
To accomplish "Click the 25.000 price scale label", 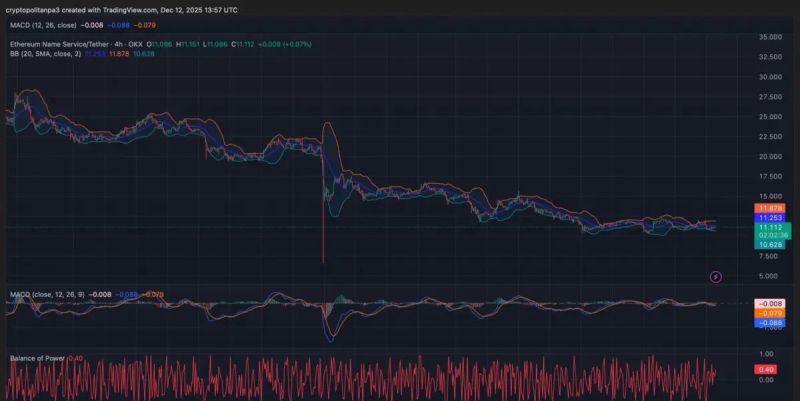I will pyautogui.click(x=770, y=117).
